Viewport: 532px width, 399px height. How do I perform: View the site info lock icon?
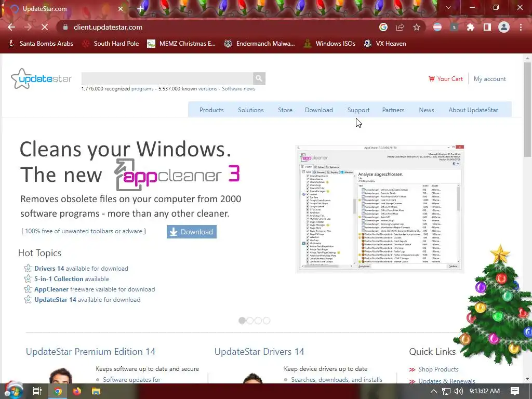65,27
